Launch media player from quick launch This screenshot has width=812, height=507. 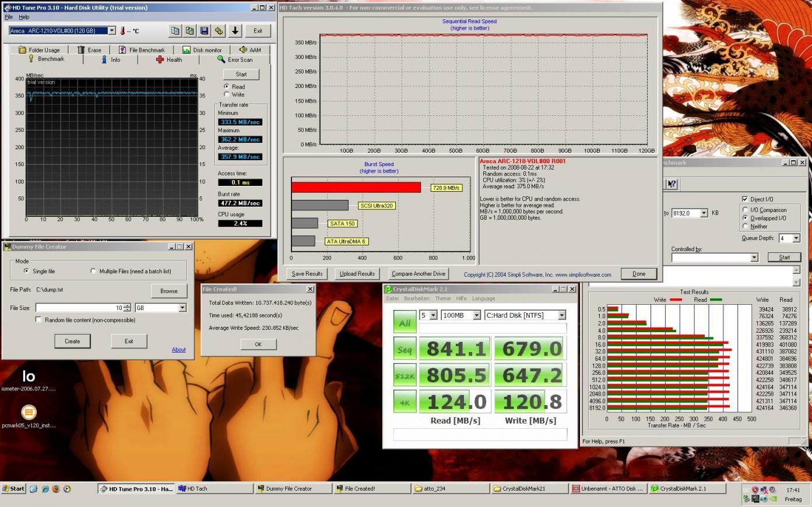[x=67, y=489]
